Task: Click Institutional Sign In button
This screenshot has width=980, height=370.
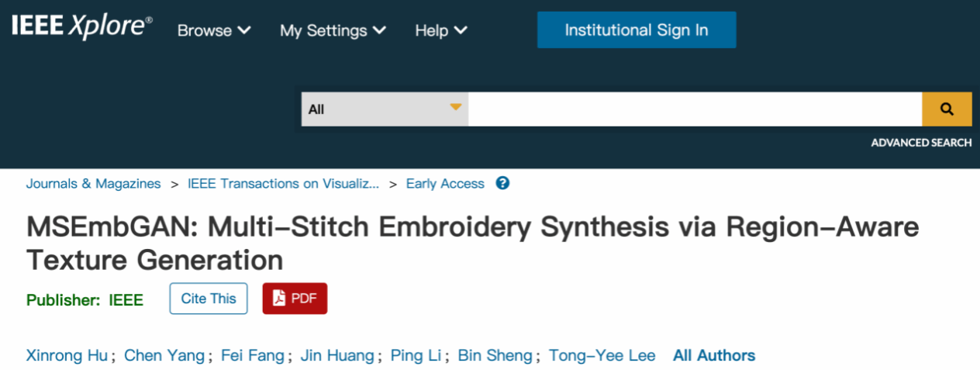Action: (636, 30)
